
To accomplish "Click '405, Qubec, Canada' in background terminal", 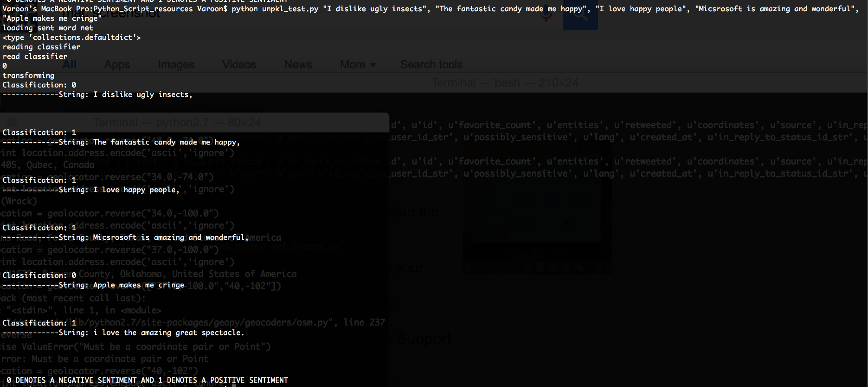I will point(48,165).
